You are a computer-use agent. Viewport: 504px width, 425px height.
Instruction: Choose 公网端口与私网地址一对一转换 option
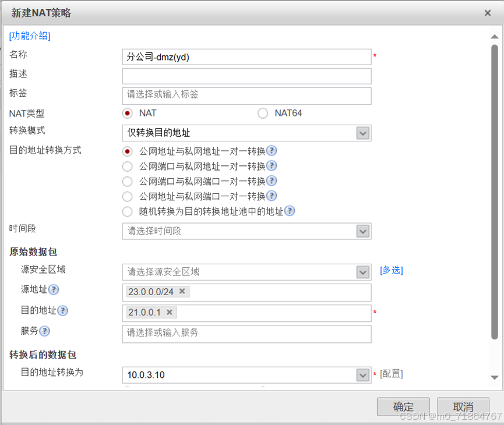click(127, 167)
